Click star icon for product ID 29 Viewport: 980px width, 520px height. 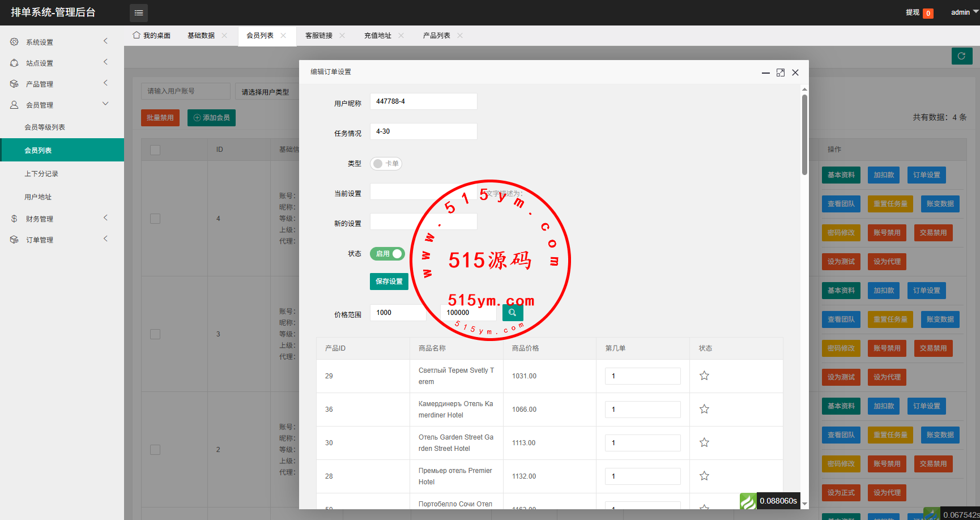[x=704, y=376]
